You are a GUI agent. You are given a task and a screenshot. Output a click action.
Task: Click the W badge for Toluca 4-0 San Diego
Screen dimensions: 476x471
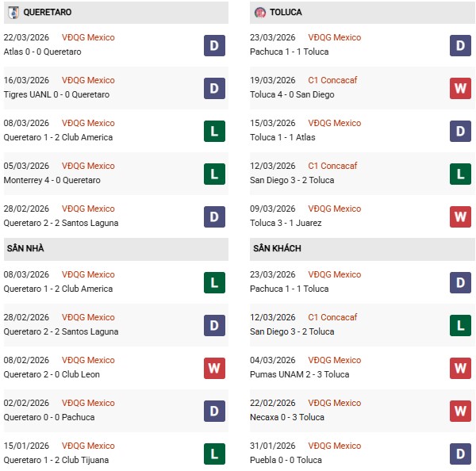[461, 88]
